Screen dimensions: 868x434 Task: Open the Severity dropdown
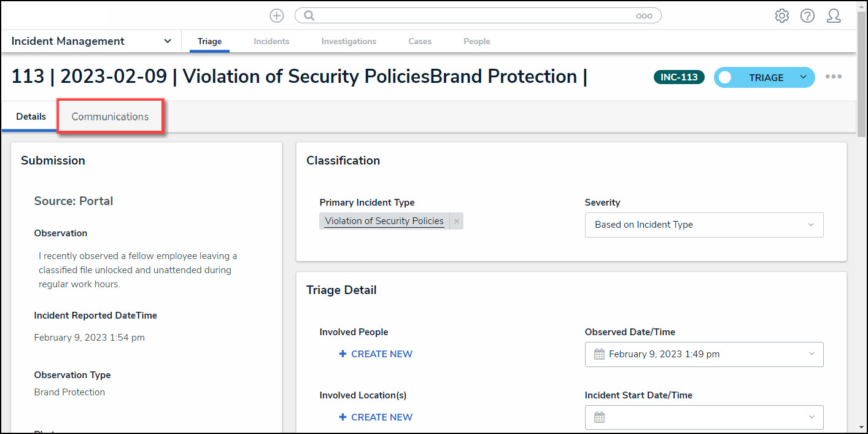(703, 225)
